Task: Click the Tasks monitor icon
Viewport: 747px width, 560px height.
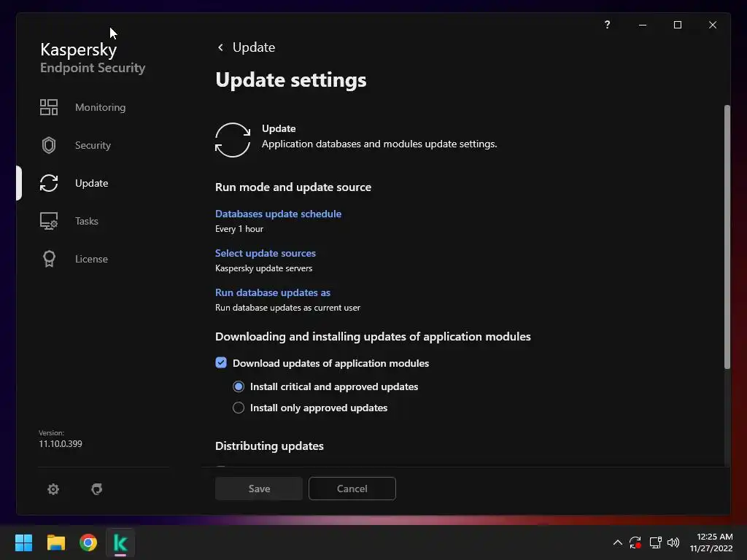Action: 49,221
